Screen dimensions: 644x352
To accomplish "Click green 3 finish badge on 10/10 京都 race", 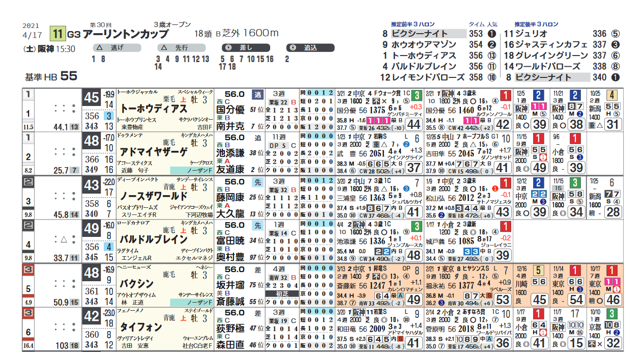I will (x=612, y=314).
